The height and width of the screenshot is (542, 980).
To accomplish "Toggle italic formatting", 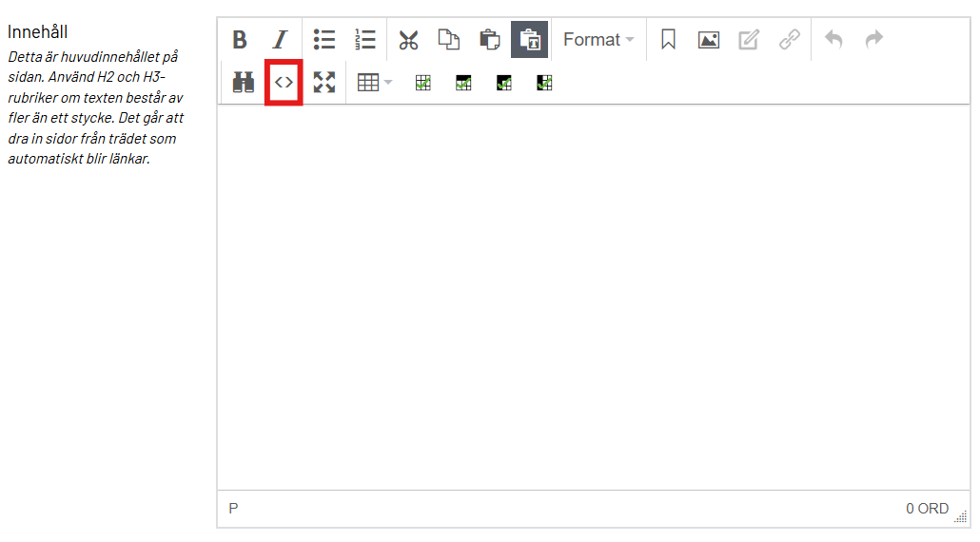I will tap(280, 40).
